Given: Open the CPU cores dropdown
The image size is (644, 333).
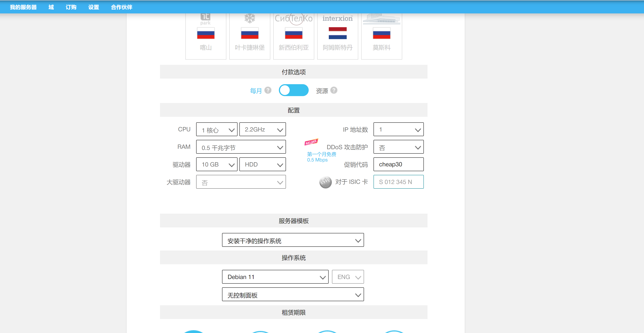Looking at the screenshot, I should (x=216, y=129).
